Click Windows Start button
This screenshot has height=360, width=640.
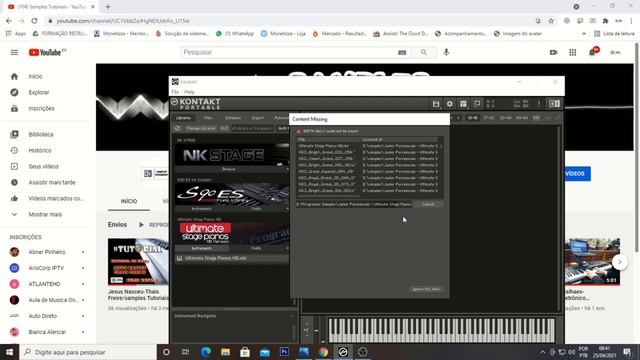pos(9,352)
